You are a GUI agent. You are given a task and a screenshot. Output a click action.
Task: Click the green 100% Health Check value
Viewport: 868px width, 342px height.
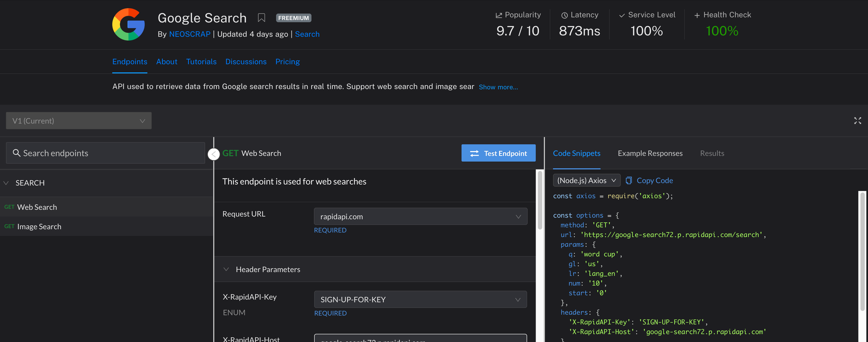722,31
